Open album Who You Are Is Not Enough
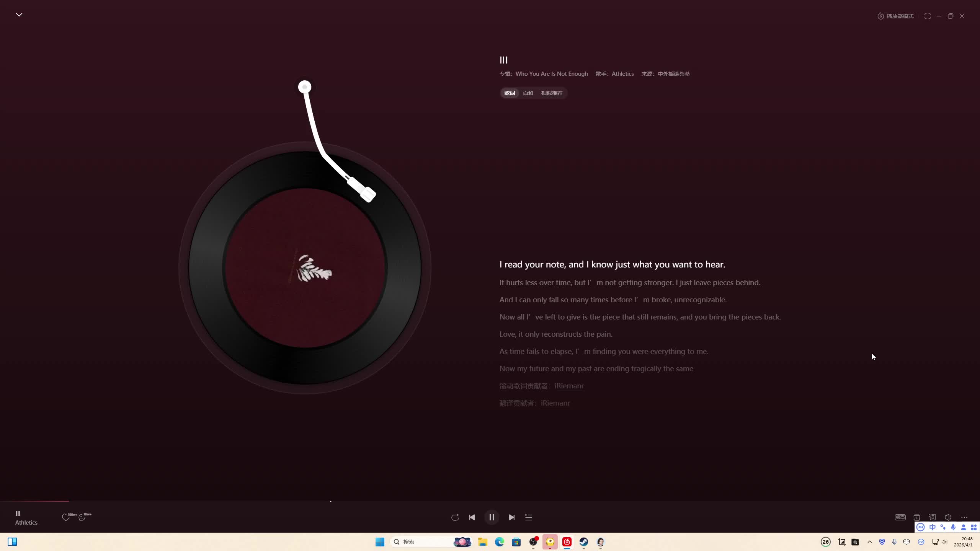980x551 pixels. pos(551,74)
